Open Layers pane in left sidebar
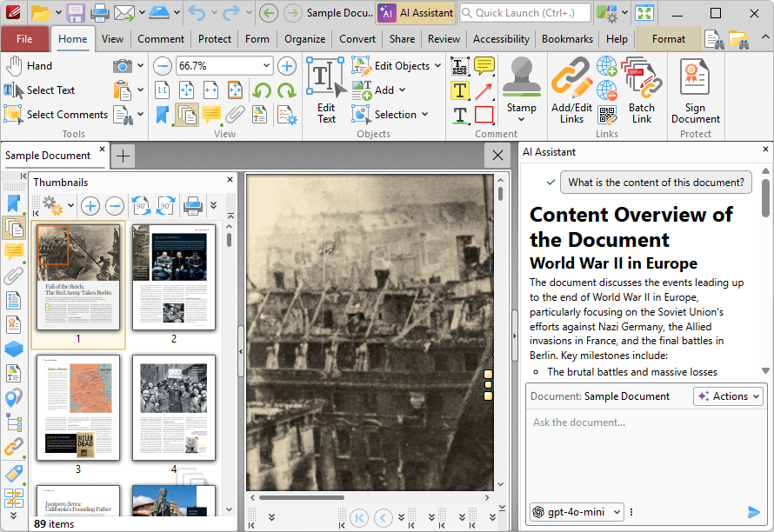774x532 pixels. pyautogui.click(x=14, y=349)
